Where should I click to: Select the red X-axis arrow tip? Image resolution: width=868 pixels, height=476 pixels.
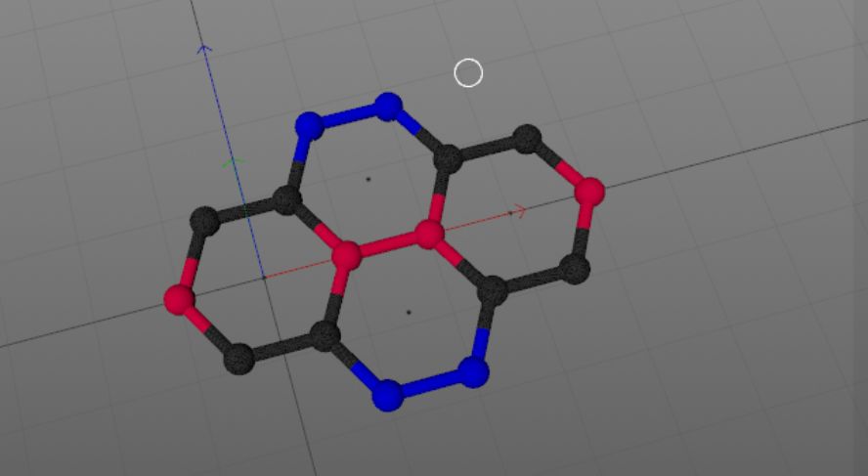(x=519, y=210)
